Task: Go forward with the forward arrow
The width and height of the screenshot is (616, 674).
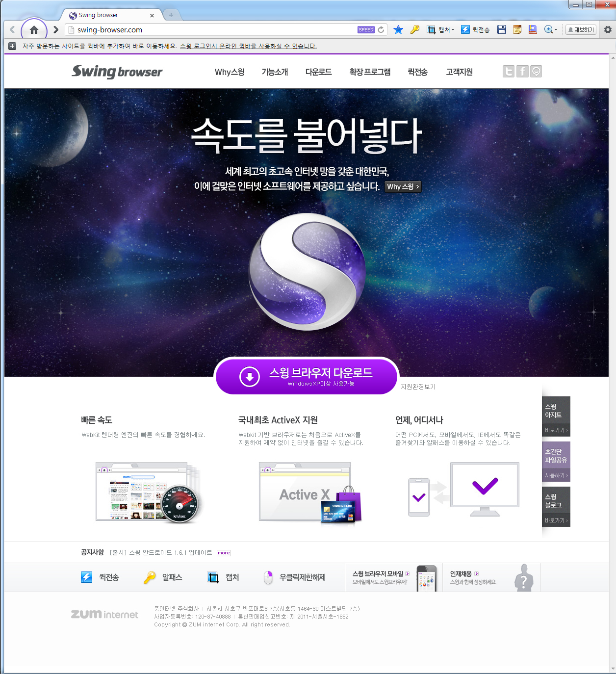Action: 56,30
